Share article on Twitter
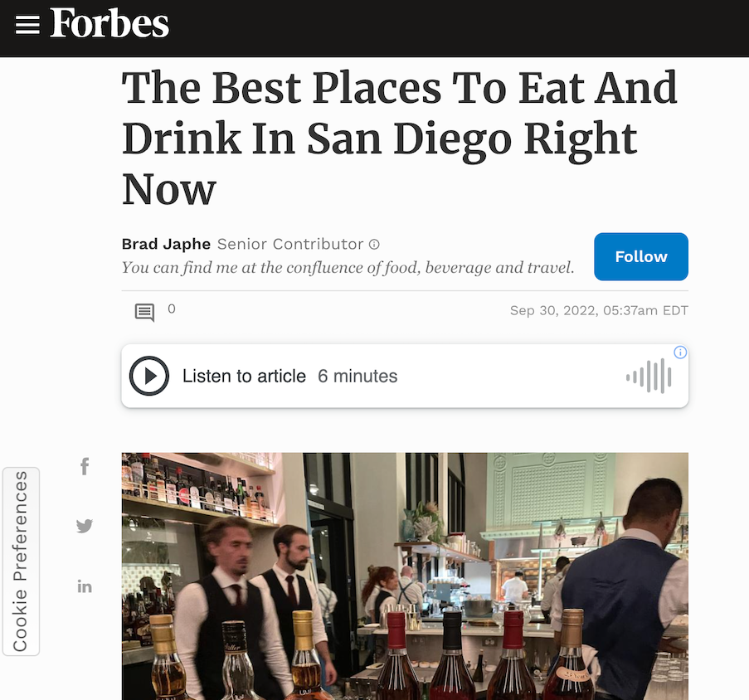Image resolution: width=749 pixels, height=700 pixels. (x=85, y=526)
